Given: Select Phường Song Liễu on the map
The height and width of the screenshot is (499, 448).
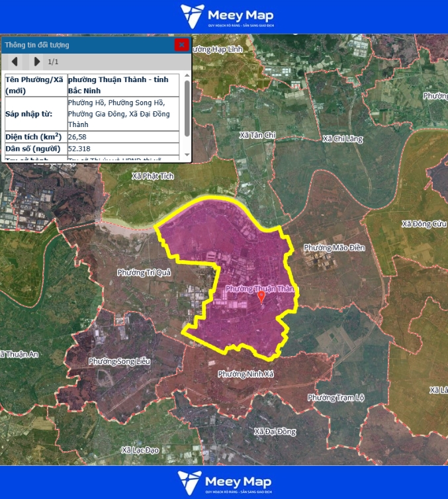Looking at the screenshot, I should coord(120,361).
